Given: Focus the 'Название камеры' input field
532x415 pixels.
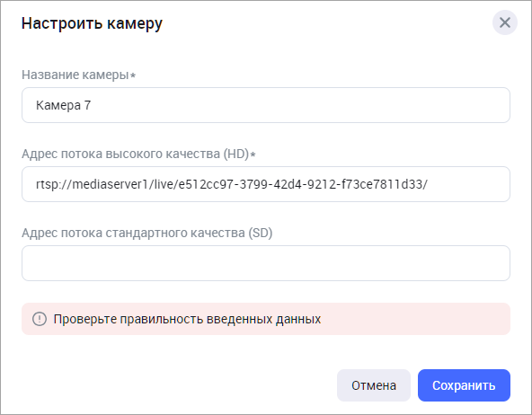Looking at the screenshot, I should [x=266, y=105].
